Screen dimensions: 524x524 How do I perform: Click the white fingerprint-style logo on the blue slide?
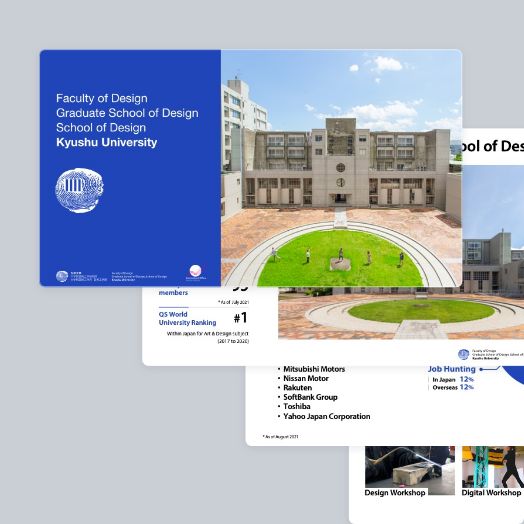(79, 190)
